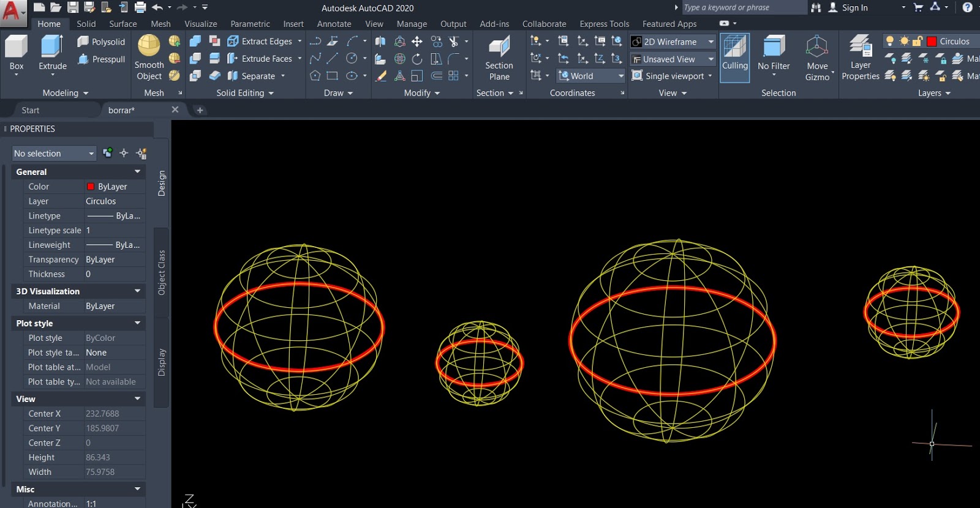
Task: Open the Unsaved View dropdown
Action: pos(673,59)
